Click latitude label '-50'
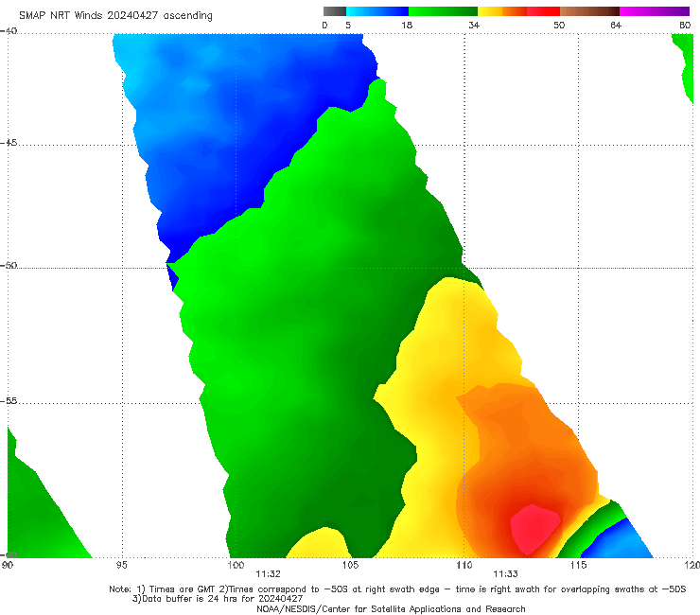Image resolution: width=700 pixels, height=615 pixels. pyautogui.click(x=9, y=266)
